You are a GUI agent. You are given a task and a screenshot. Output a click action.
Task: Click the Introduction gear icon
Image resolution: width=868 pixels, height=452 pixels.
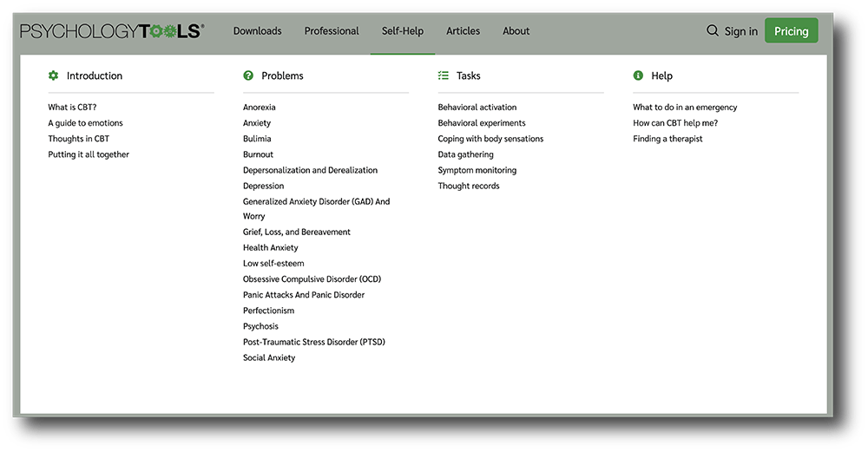[x=53, y=75]
